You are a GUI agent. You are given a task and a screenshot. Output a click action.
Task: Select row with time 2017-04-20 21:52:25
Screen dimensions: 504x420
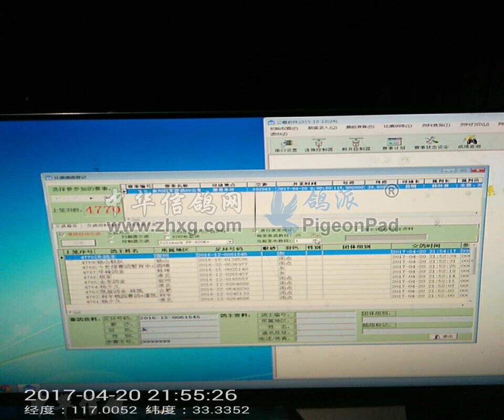click(267, 269)
